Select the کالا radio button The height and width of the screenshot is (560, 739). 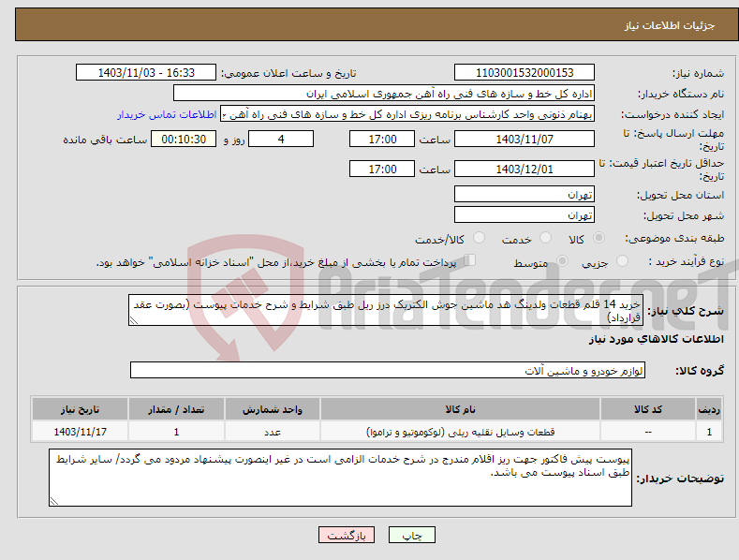tap(599, 238)
